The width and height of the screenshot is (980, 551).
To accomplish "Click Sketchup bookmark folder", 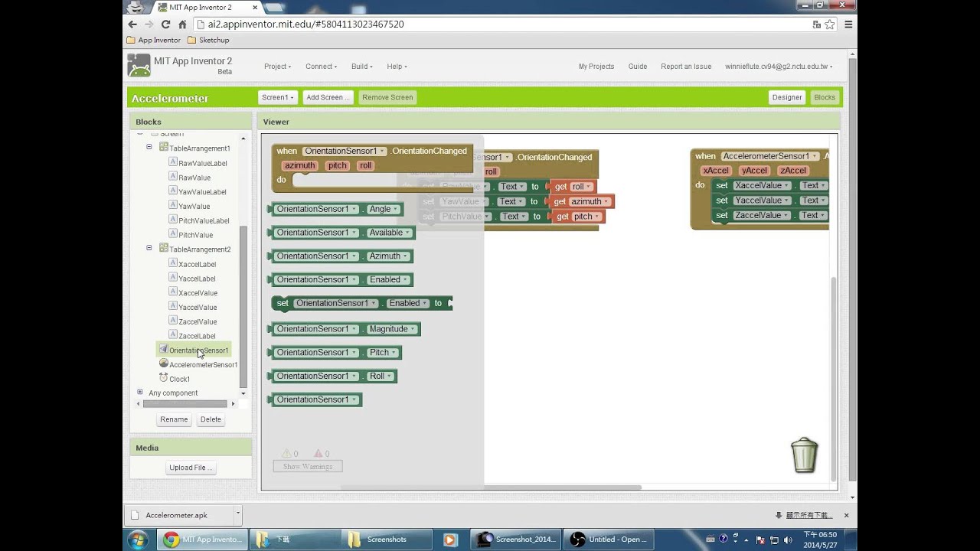I will pyautogui.click(x=208, y=40).
